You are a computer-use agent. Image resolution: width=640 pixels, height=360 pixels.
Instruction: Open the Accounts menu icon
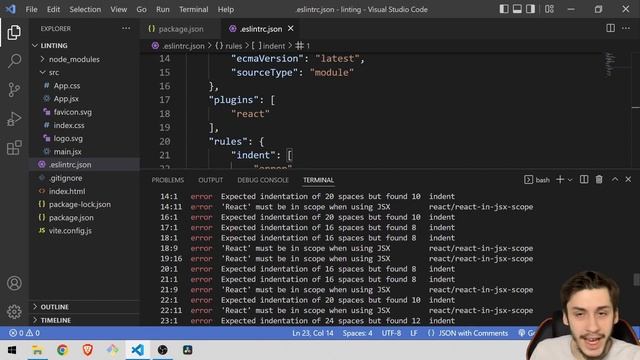coord(14,283)
